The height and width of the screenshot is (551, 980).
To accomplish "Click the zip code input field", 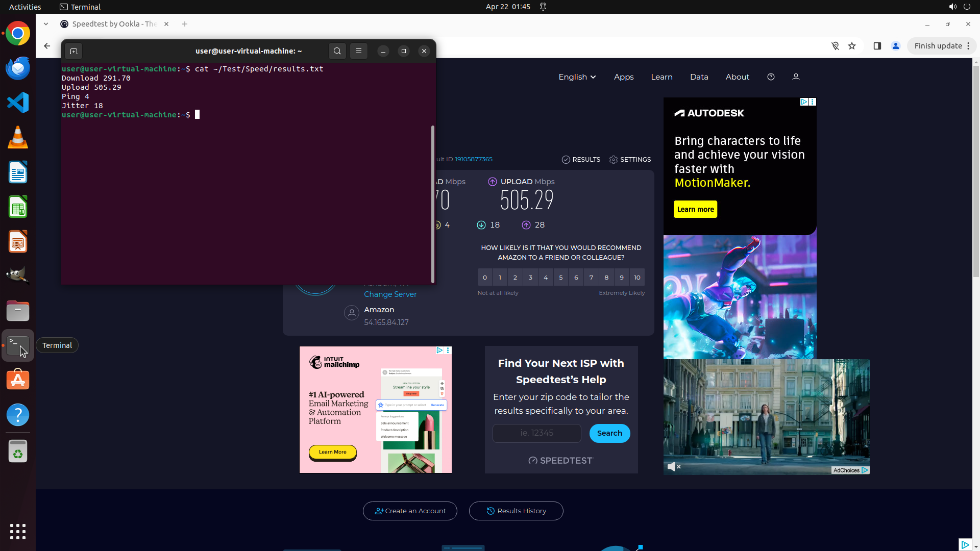I will pos(536,433).
